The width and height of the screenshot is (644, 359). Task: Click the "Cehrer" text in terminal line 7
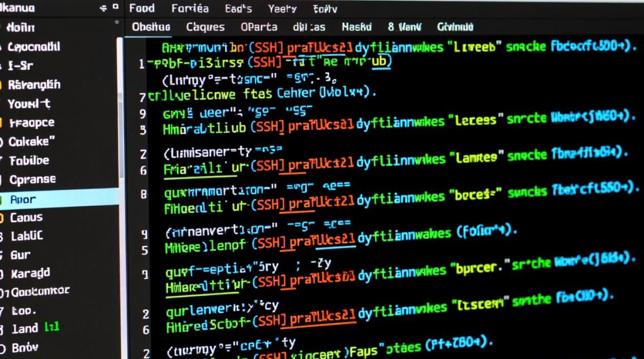297,92
